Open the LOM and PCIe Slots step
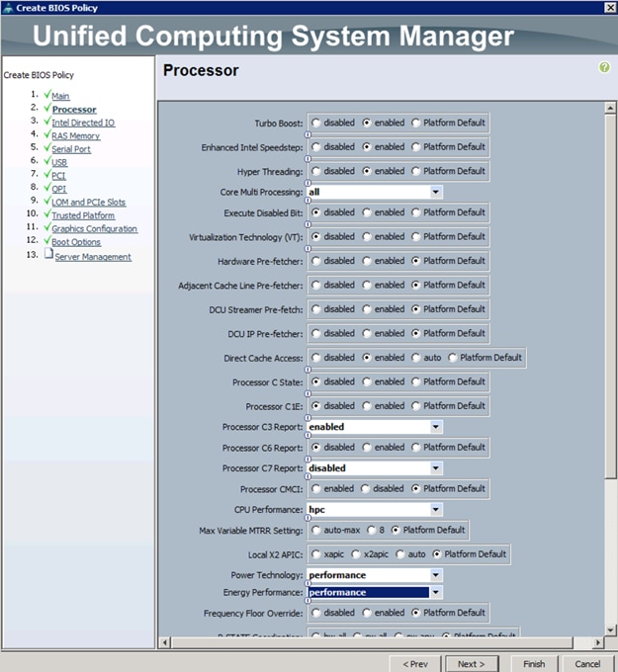 89,203
